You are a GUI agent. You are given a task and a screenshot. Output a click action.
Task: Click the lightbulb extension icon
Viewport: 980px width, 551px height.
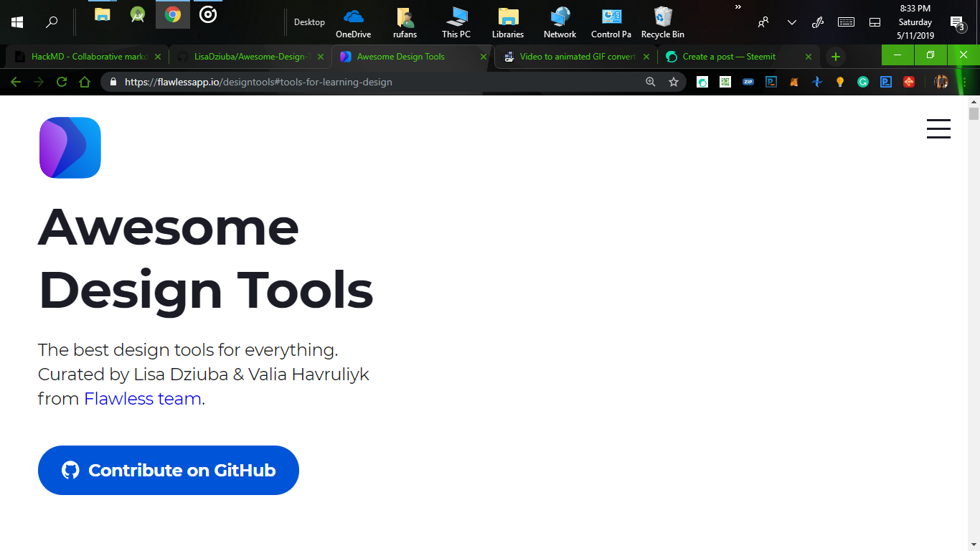(840, 82)
